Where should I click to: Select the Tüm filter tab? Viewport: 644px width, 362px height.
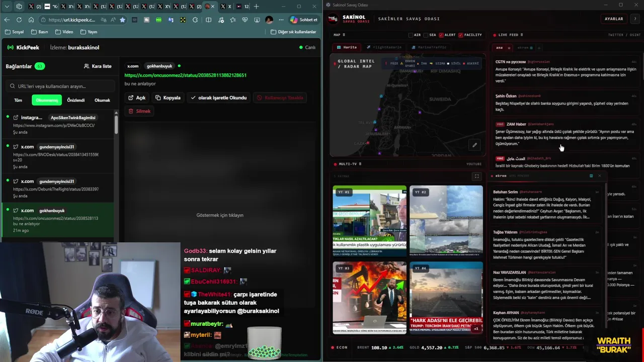click(18, 100)
